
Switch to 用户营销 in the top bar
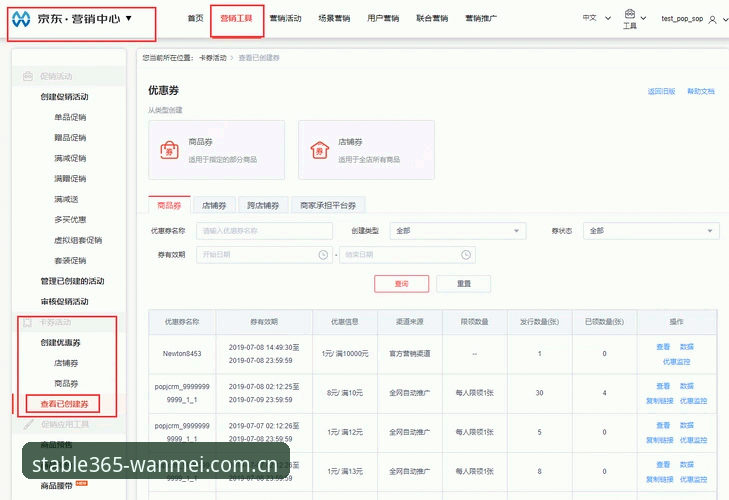click(x=383, y=19)
